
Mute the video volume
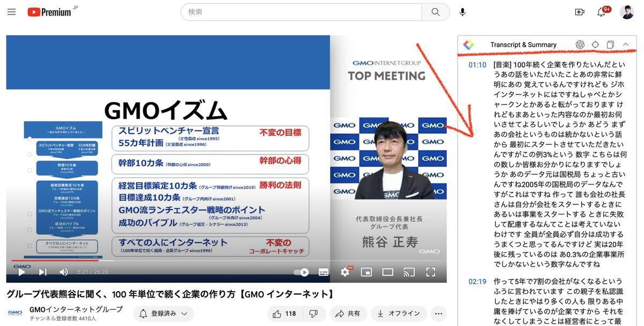coord(63,272)
